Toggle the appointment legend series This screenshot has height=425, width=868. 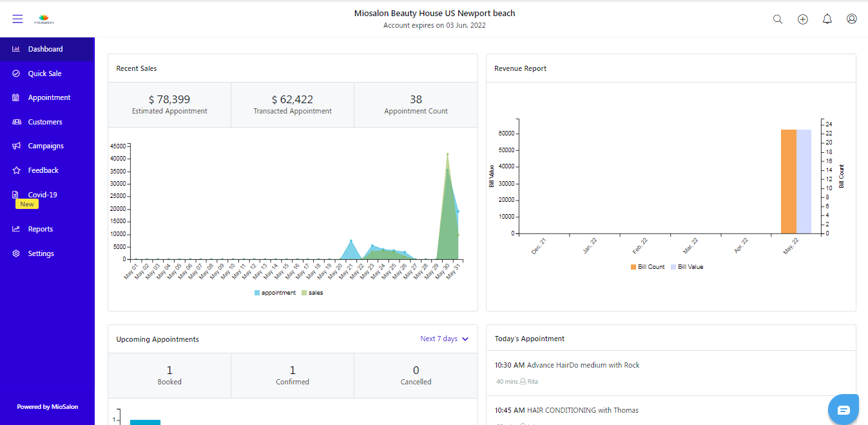pyautogui.click(x=275, y=293)
